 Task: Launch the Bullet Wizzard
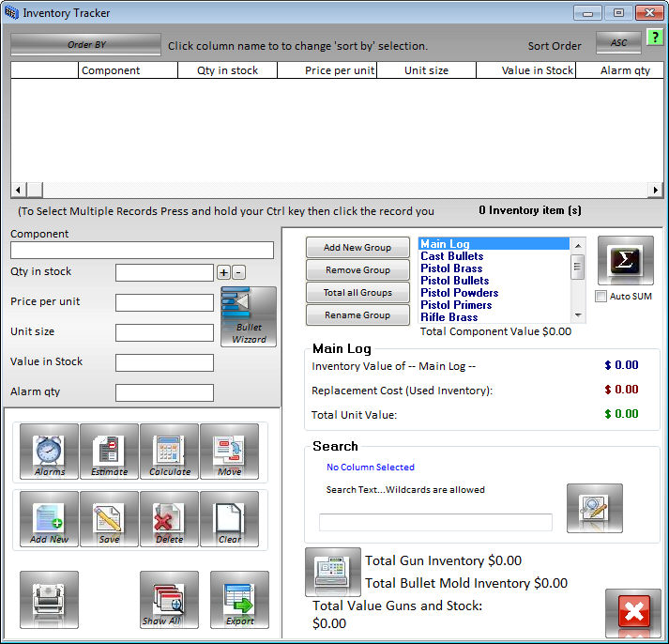click(249, 317)
